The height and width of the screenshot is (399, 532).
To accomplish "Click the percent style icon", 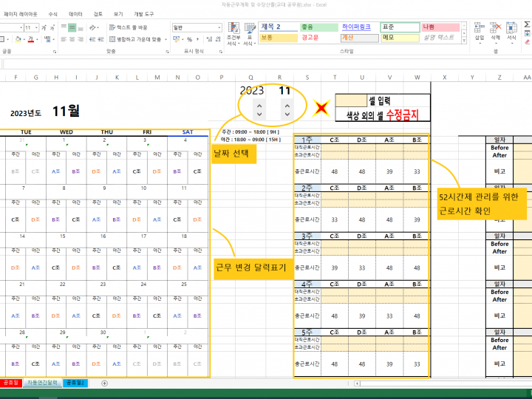I will pos(189,39).
